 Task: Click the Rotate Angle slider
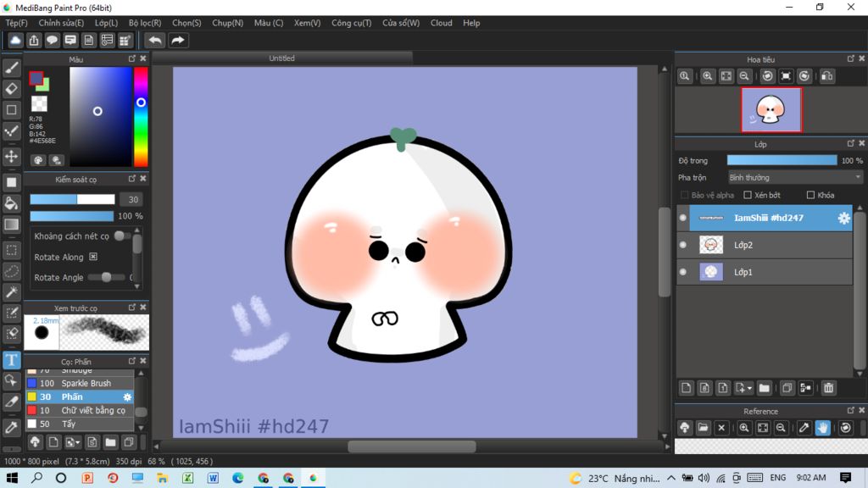[106, 277]
